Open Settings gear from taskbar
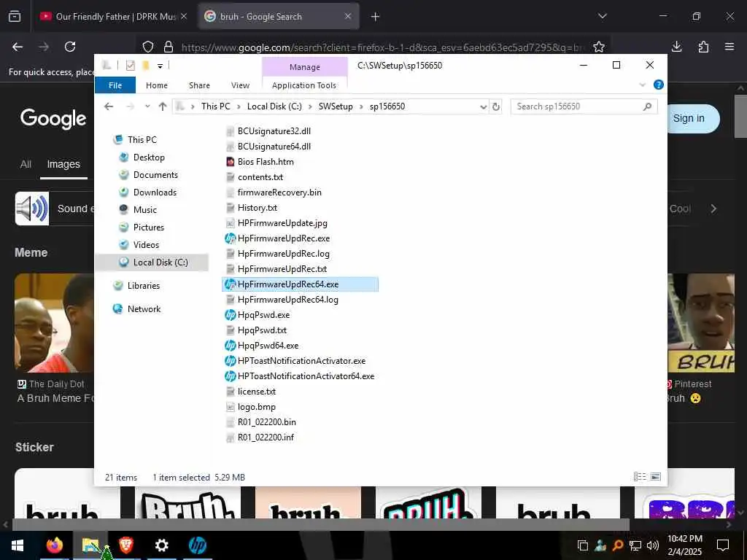The image size is (747, 560). tap(161, 545)
